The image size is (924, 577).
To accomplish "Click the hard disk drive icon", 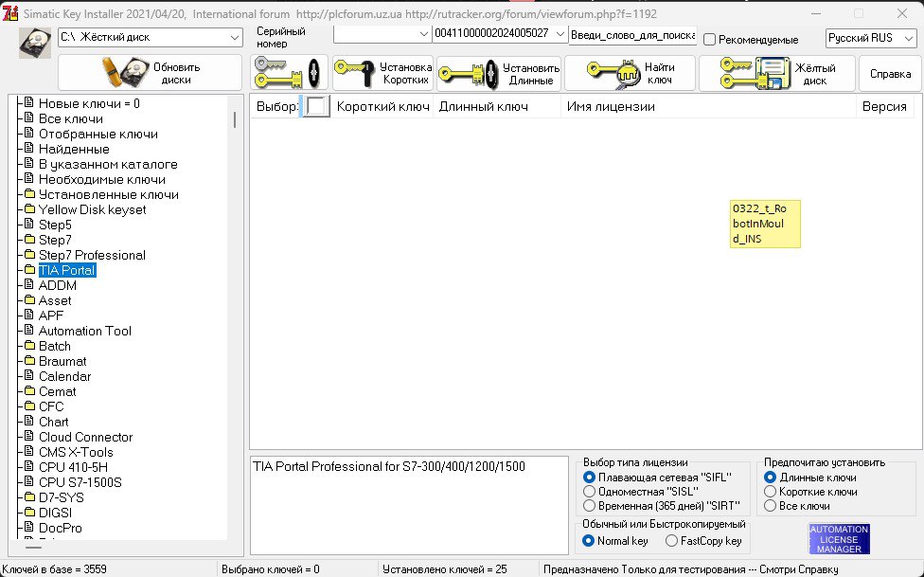I will point(35,43).
